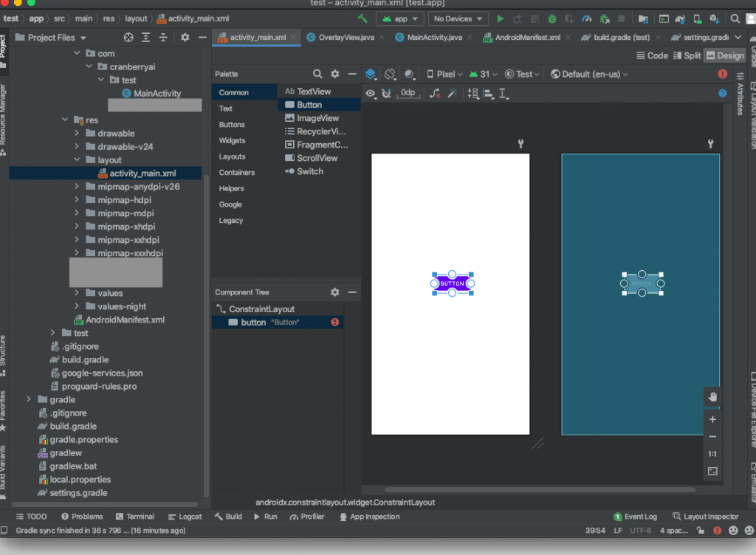This screenshot has width=756, height=555.
Task: Search the Palette with the magnifier icon
Action: pyautogui.click(x=317, y=74)
